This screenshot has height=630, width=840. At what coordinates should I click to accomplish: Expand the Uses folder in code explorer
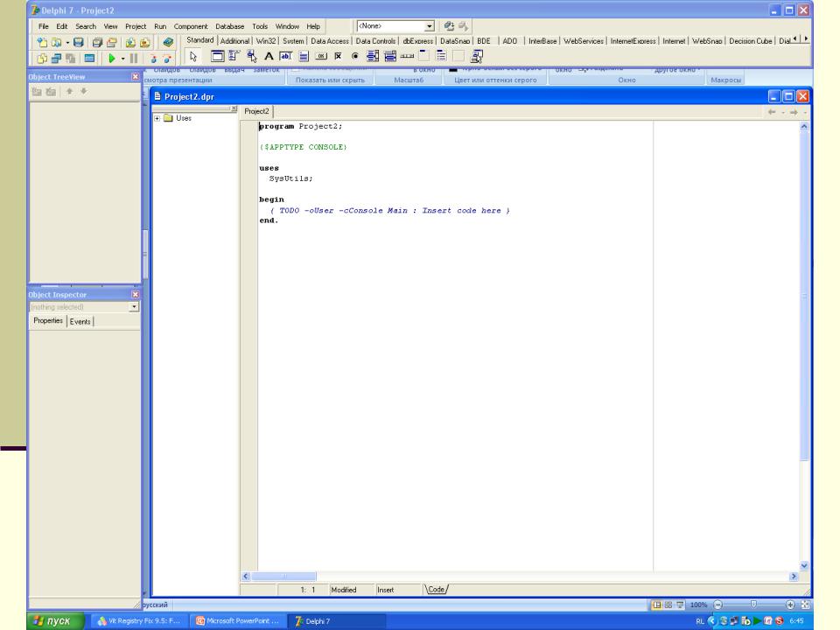coord(157,118)
